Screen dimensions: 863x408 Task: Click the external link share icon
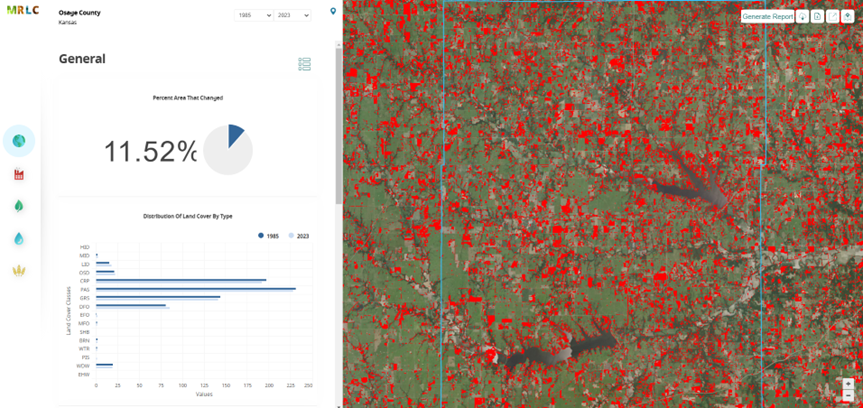pos(833,17)
